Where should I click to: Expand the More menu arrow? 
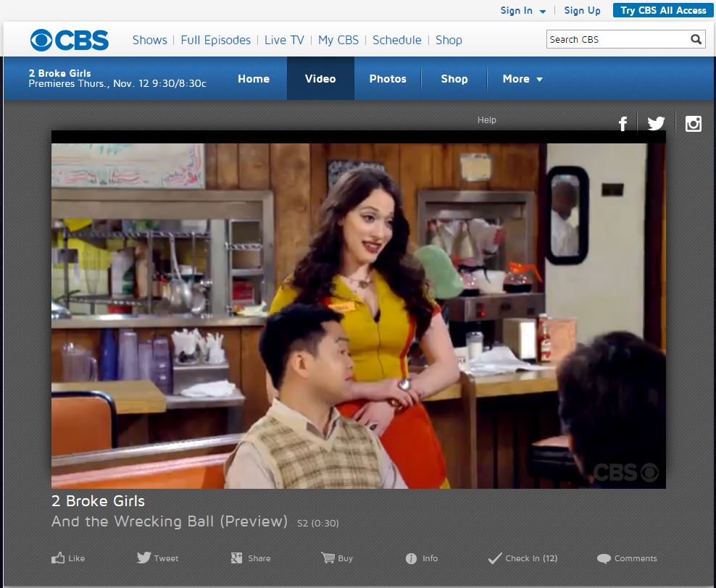click(x=539, y=80)
